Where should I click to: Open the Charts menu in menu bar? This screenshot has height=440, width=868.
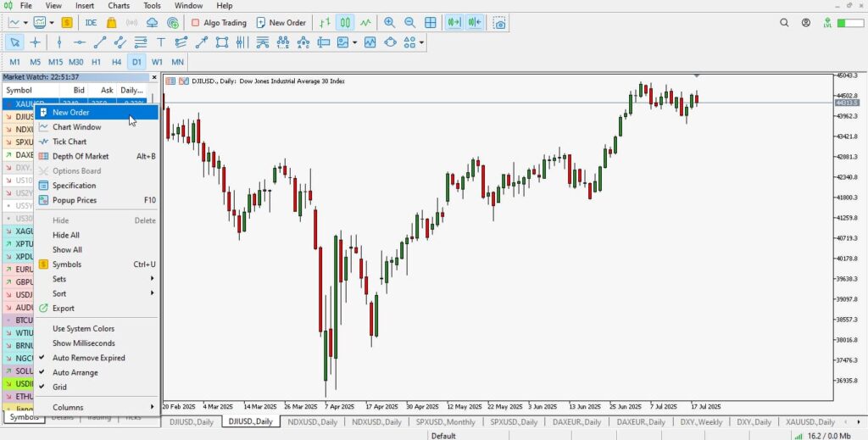pos(119,6)
